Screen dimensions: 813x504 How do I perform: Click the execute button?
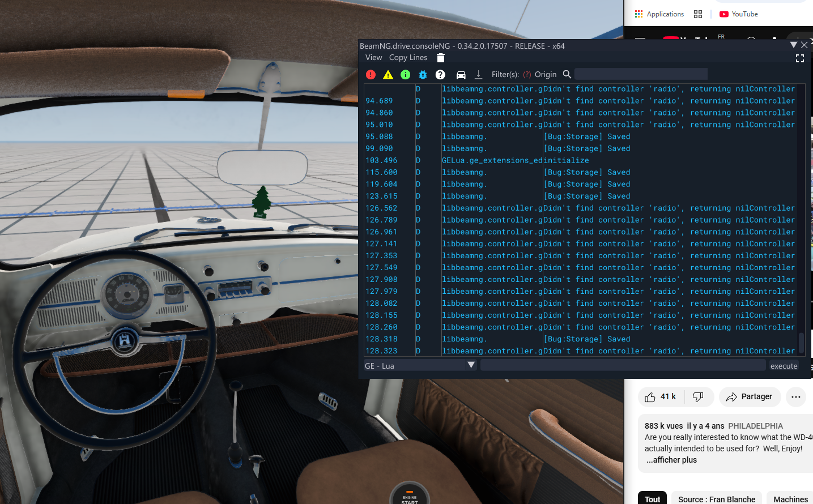[x=784, y=366]
